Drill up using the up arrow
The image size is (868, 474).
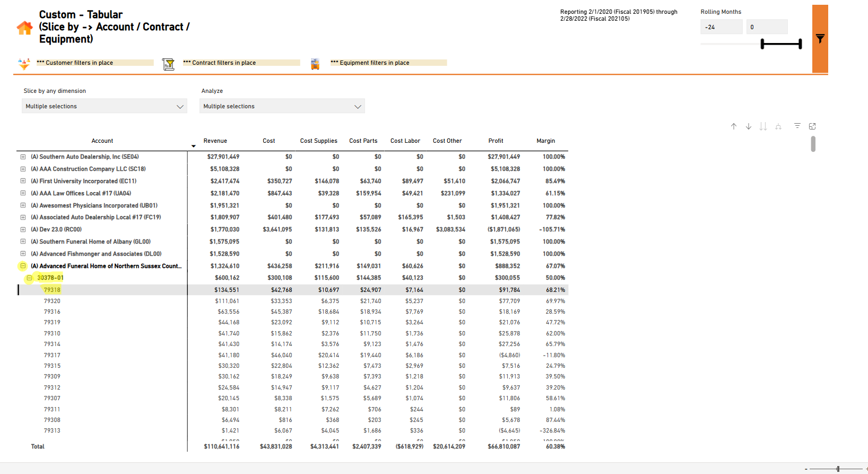pyautogui.click(x=733, y=126)
